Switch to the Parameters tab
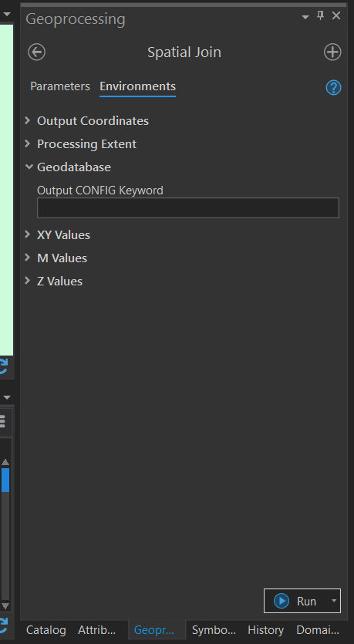The width and height of the screenshot is (354, 644). pos(60,86)
